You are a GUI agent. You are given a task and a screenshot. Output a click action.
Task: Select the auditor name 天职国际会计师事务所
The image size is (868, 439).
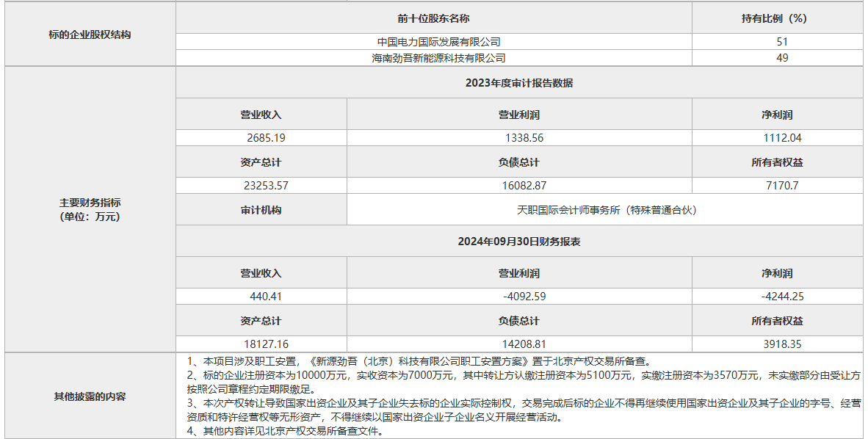point(606,210)
